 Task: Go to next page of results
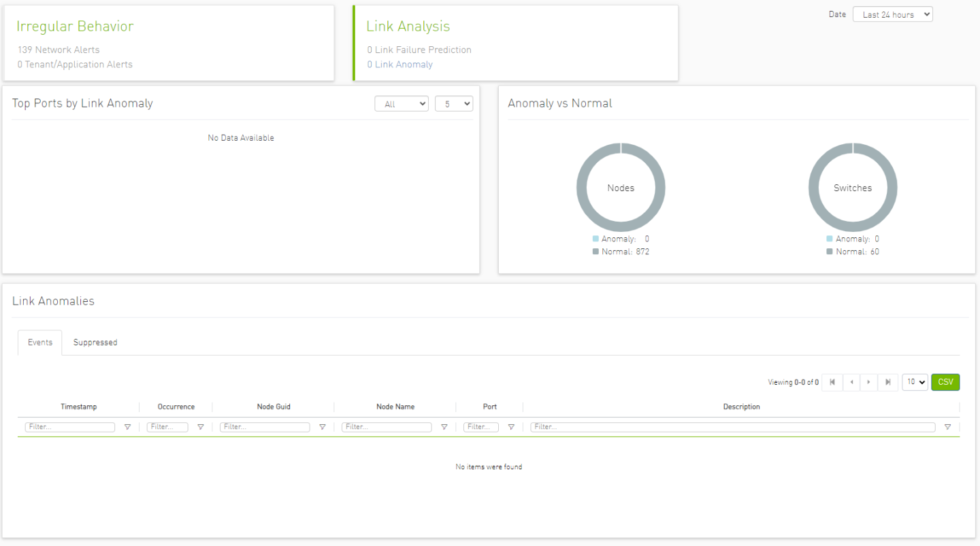(x=868, y=382)
